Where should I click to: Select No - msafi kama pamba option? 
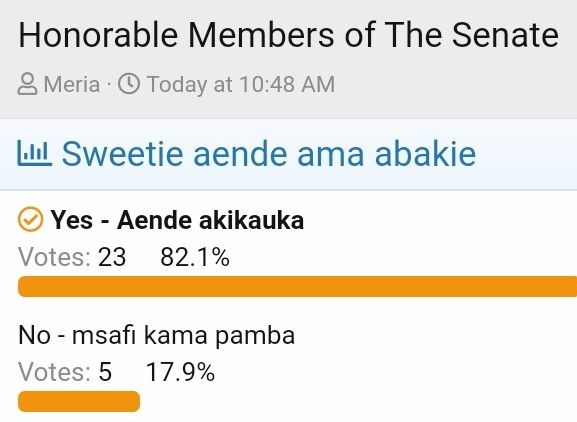click(156, 335)
